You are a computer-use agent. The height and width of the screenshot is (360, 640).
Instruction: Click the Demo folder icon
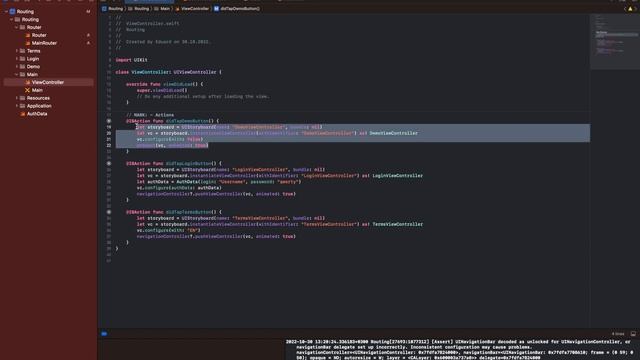[22, 67]
